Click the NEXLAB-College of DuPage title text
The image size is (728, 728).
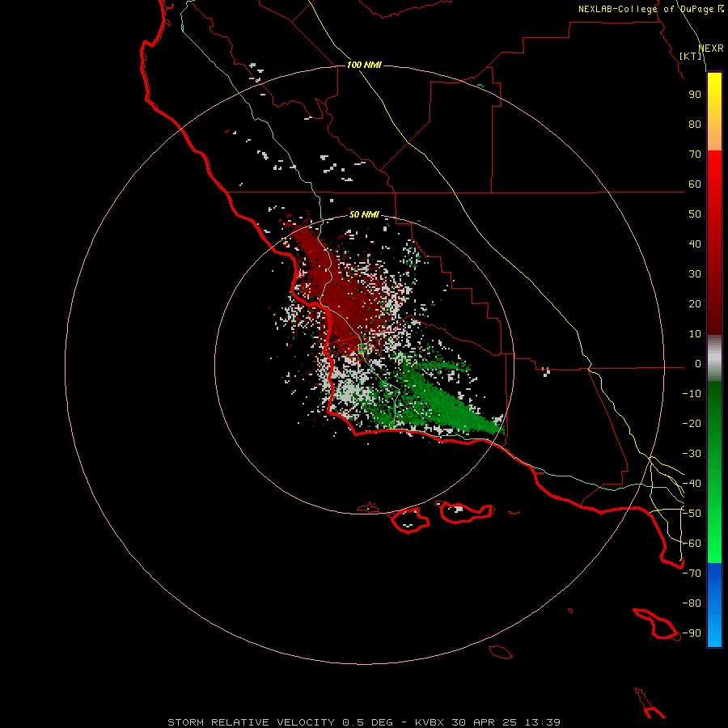coord(651,9)
